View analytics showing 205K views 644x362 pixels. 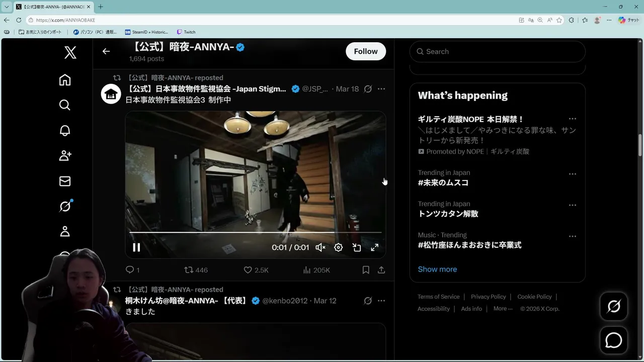pos(316,270)
